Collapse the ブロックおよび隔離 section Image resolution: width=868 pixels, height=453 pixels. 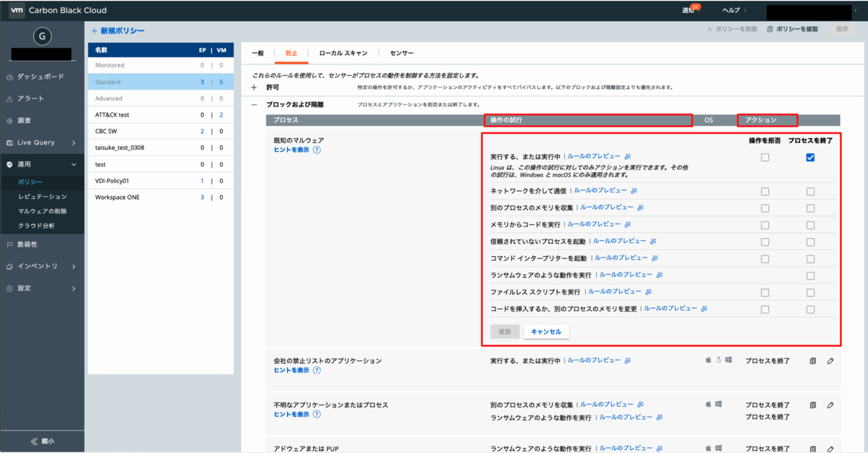(x=254, y=104)
